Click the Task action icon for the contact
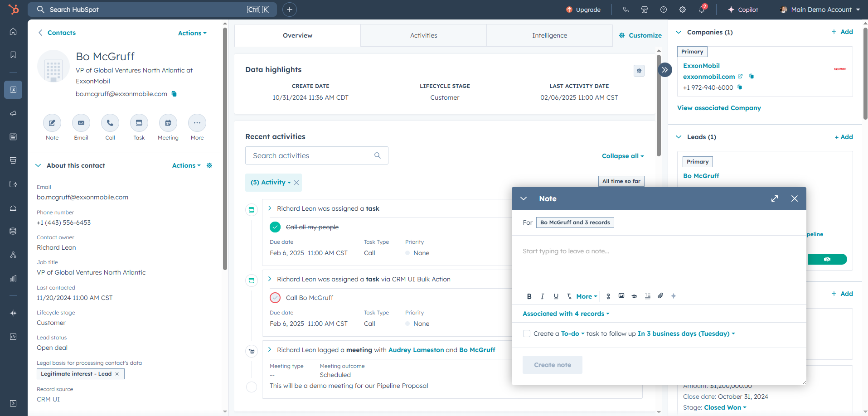Image resolution: width=868 pixels, height=416 pixels. 139,123
